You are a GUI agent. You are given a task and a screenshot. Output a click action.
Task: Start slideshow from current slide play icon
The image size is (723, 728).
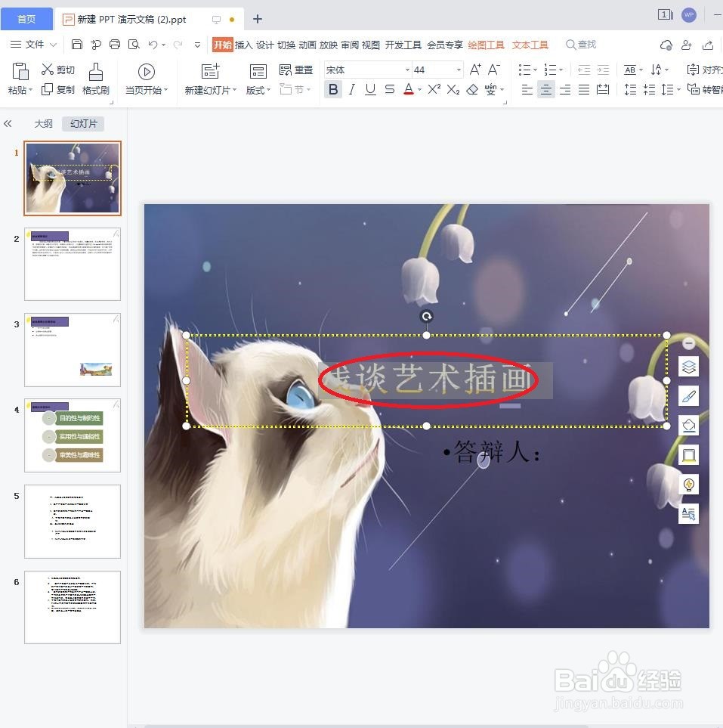click(x=146, y=72)
